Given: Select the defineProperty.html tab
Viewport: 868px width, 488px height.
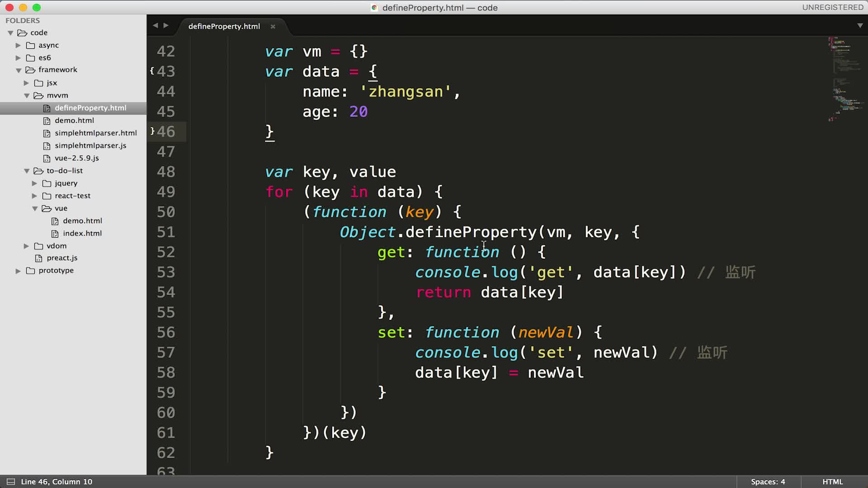Looking at the screenshot, I should click(x=224, y=26).
